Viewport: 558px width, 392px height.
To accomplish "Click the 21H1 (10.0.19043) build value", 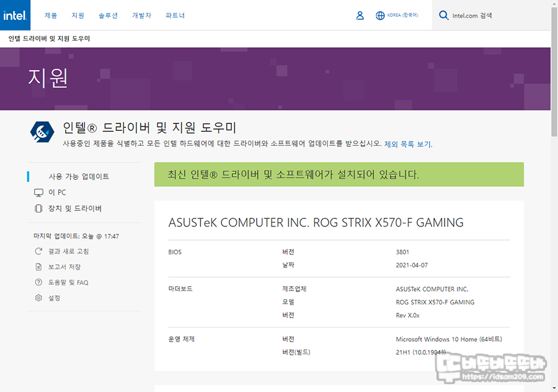I will (x=420, y=352).
